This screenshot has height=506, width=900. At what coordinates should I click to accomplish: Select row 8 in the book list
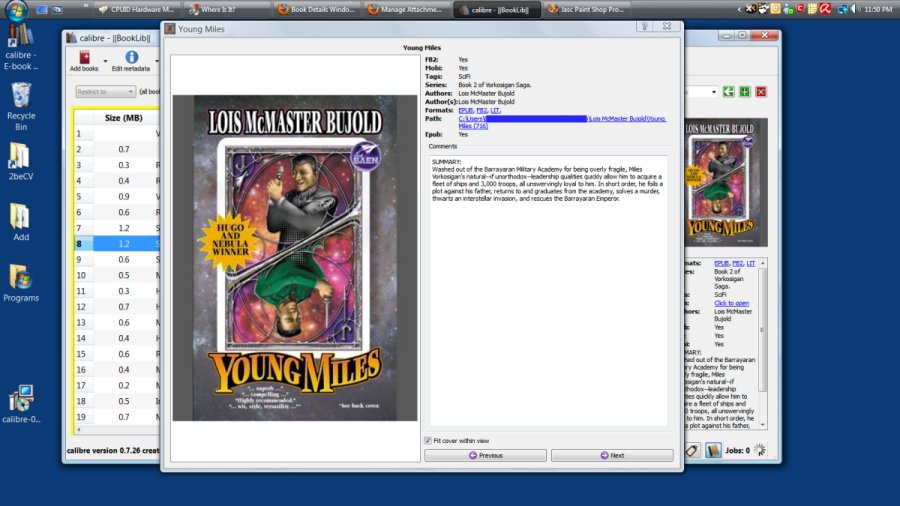pos(117,243)
